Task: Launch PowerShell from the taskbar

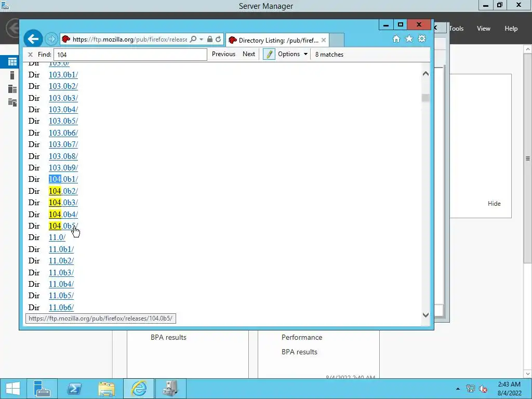Action: (74, 389)
